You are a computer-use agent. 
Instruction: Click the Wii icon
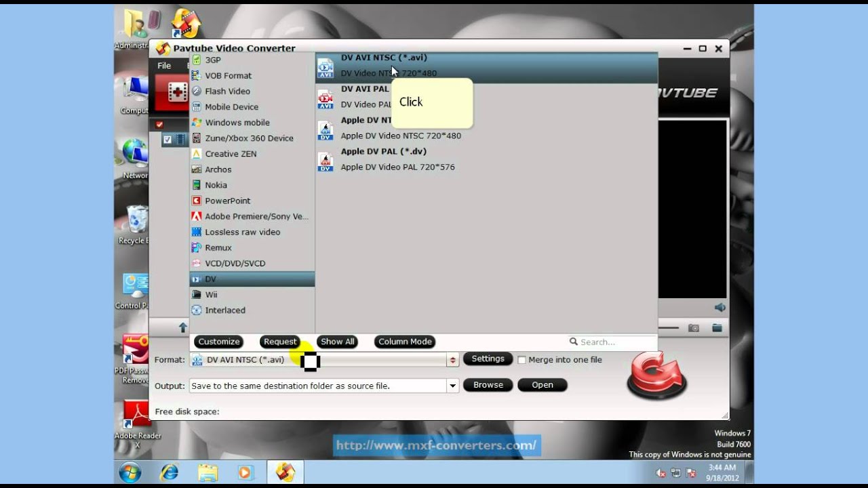coord(197,294)
